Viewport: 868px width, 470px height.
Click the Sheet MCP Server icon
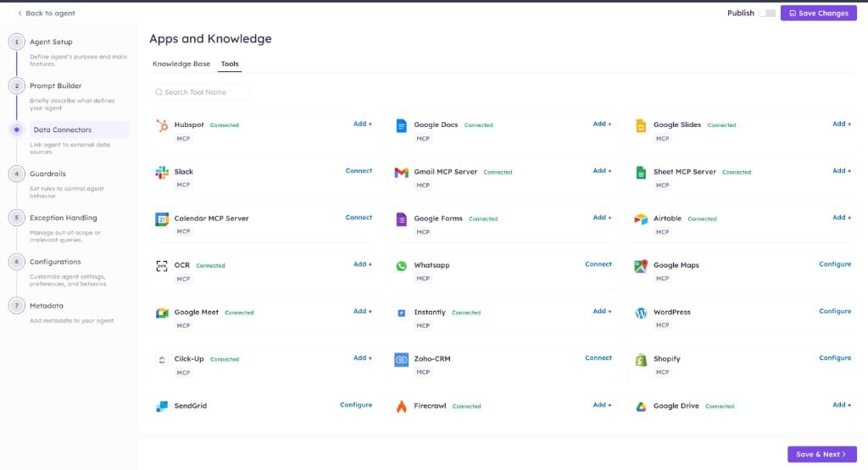click(x=641, y=173)
